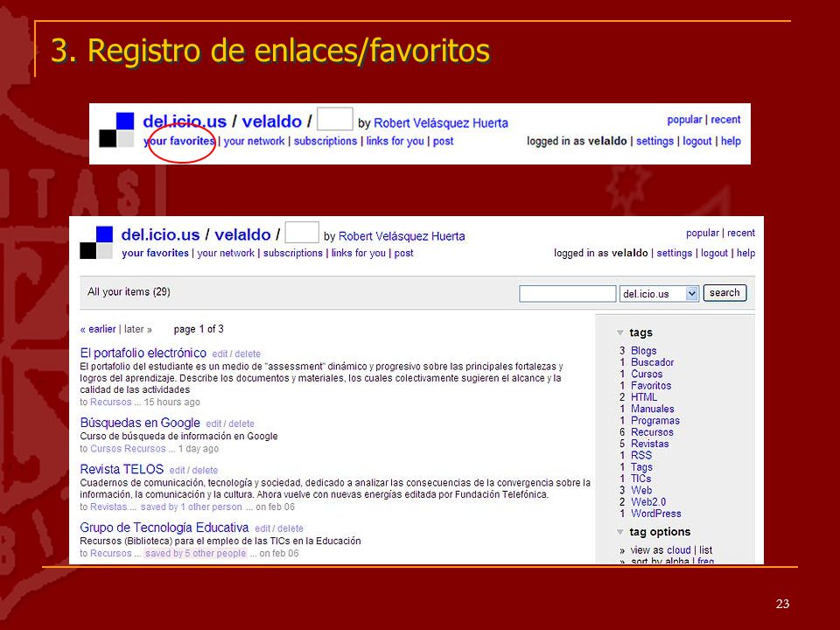Click 'velaldo' title link in the lower header
The image size is (840, 630).
[242, 234]
